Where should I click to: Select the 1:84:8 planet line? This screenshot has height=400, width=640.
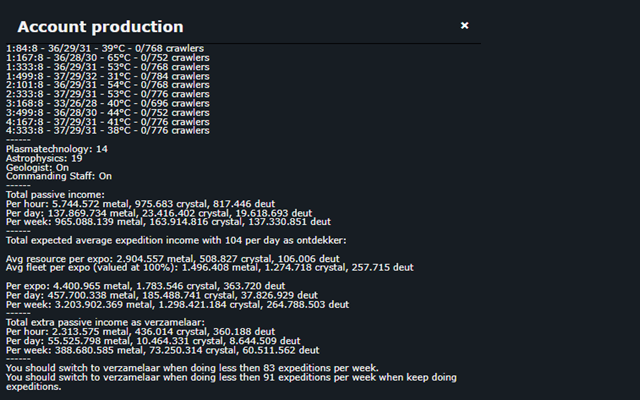point(105,49)
